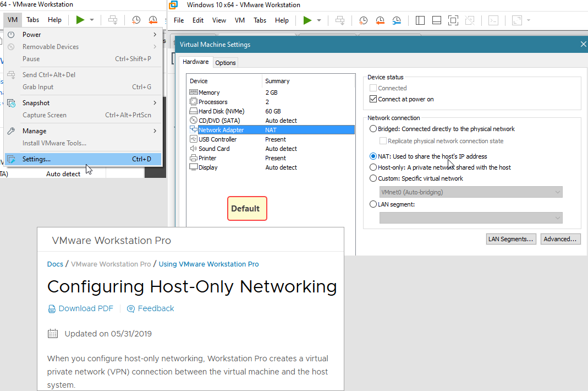Viewport: 588px width, 391px height.
Task: Choose Settings... from the VM menu
Action: pos(83,159)
